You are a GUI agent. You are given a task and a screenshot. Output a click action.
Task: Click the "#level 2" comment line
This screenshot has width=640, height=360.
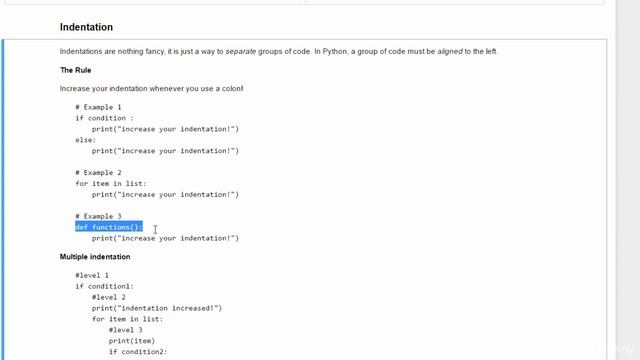tap(109, 298)
